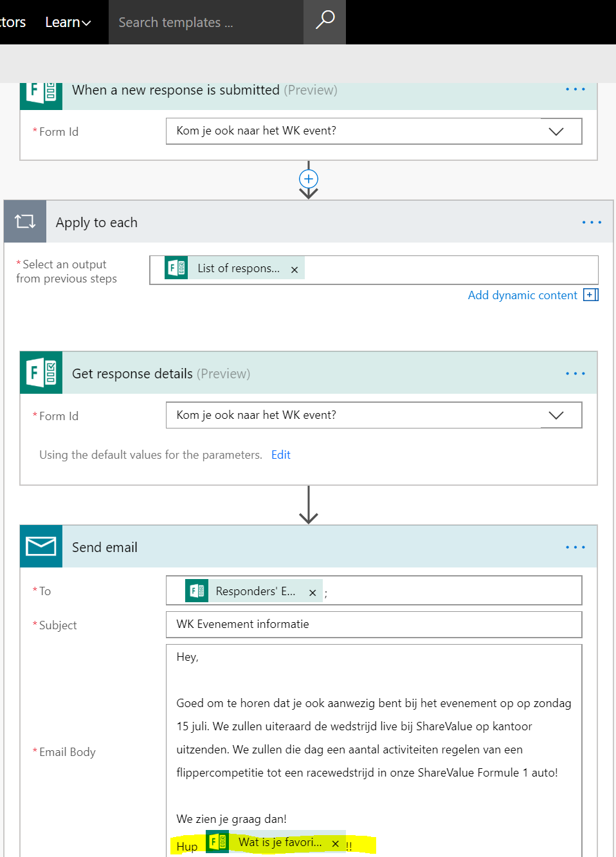Remove the Wat is je favori token
Image resolution: width=616 pixels, height=857 pixels.
pos(335,843)
